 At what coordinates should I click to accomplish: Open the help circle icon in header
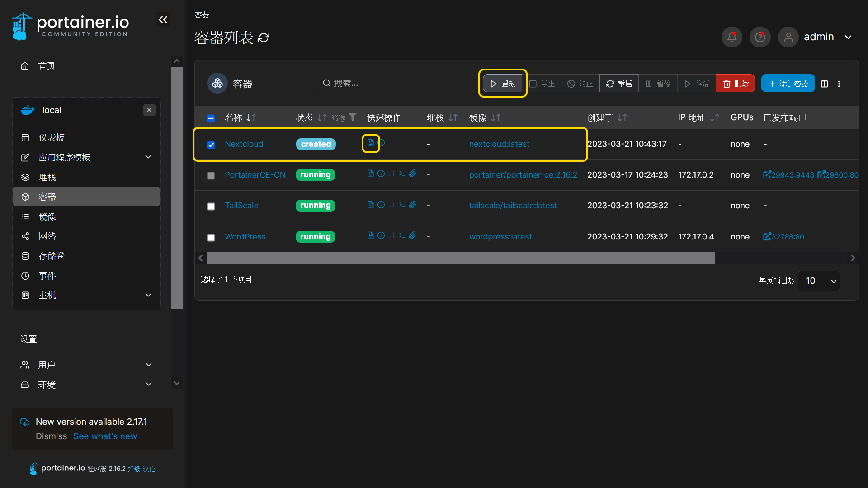tap(760, 37)
